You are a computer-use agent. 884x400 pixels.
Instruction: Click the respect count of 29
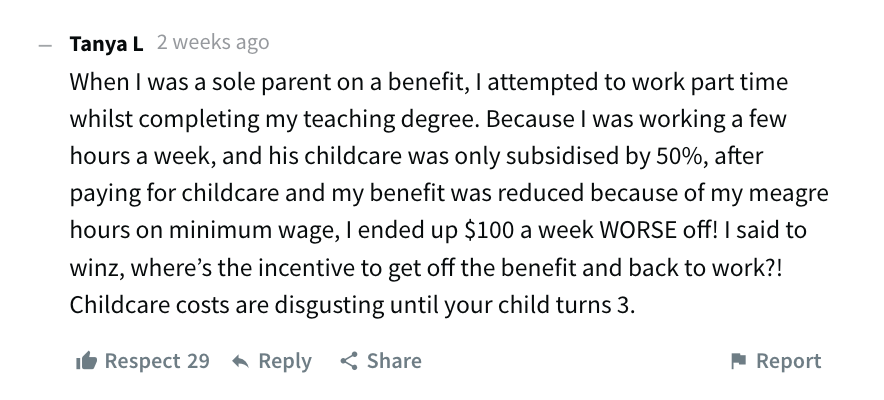coord(198,361)
